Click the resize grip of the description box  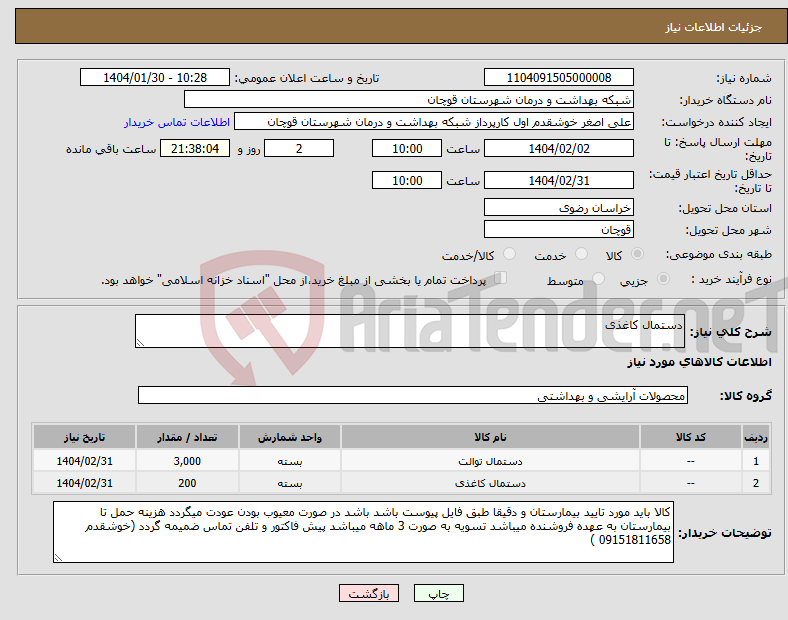tap(140, 343)
